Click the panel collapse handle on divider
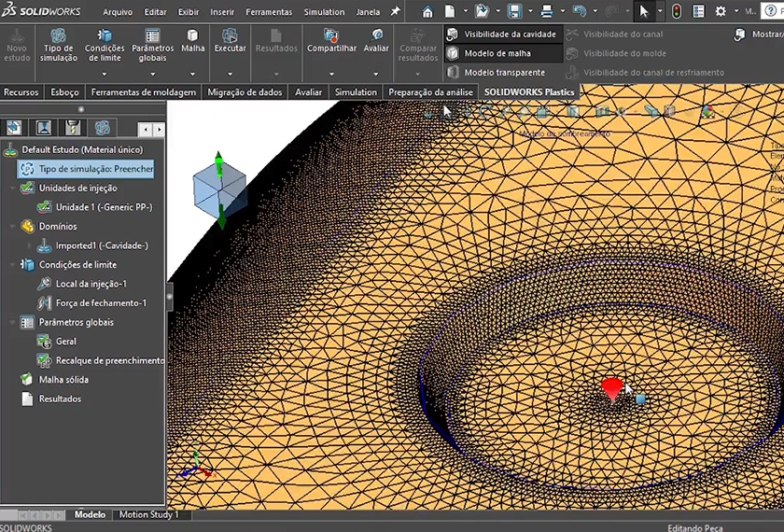This screenshot has width=784, height=532. tap(170, 297)
